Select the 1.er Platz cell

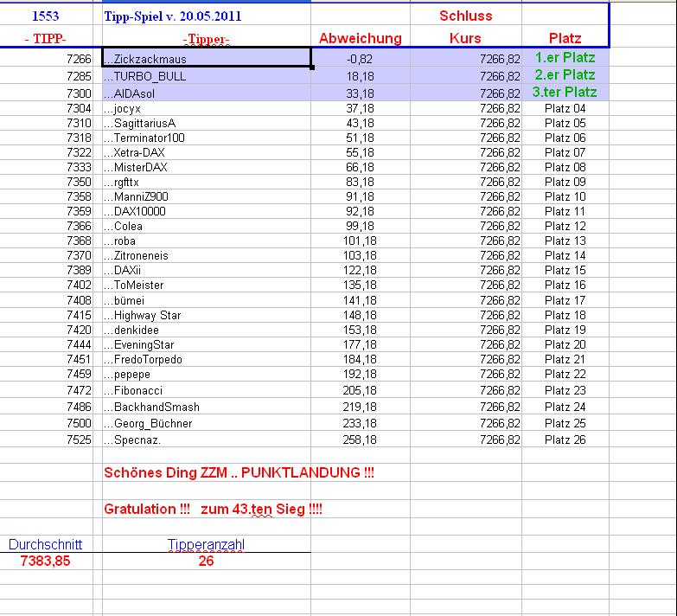pos(565,57)
